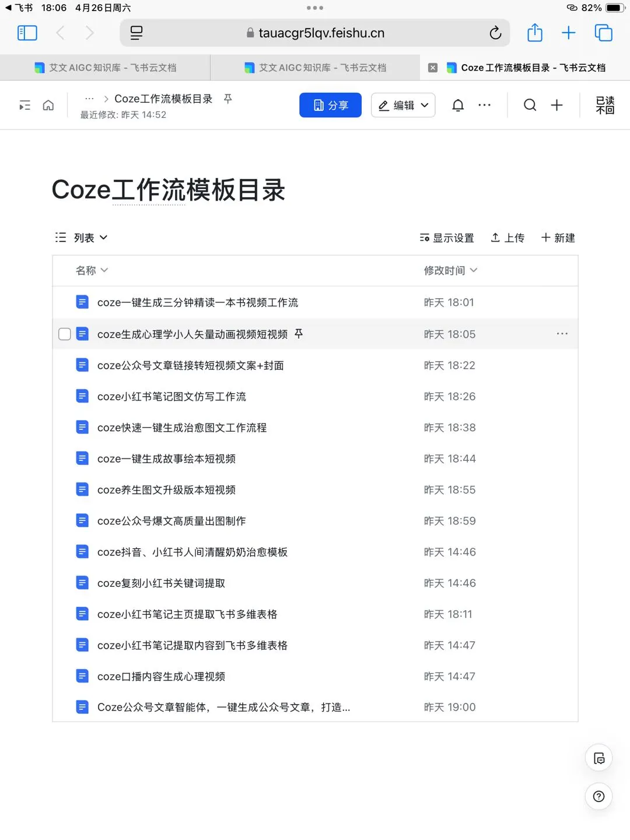Image resolution: width=630 pixels, height=840 pixels.
Task: Check the checkbox on the highlighted coze心理学 row
Action: coord(65,334)
